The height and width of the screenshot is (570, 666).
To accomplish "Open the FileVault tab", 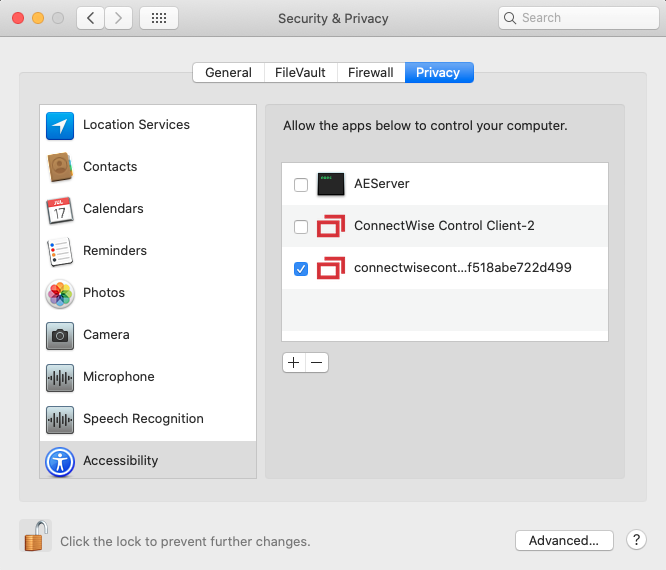I will [300, 73].
